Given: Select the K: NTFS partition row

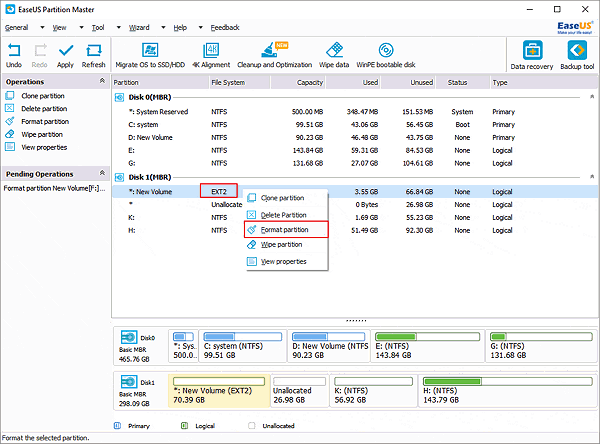Looking at the screenshot, I should pos(354,218).
